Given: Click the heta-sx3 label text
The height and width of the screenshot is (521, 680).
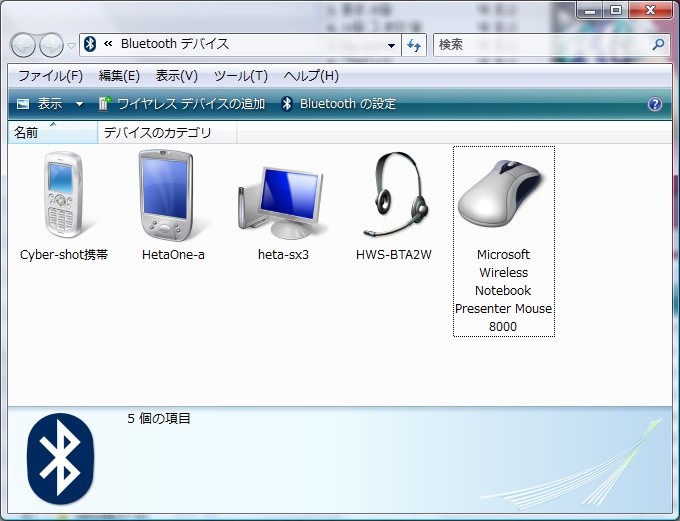Looking at the screenshot, I should [x=283, y=255].
